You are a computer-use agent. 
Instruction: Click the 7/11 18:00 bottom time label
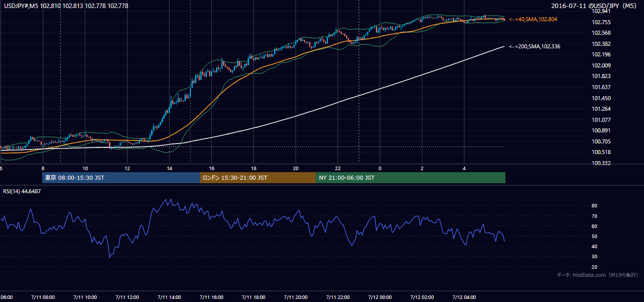pos(254,297)
